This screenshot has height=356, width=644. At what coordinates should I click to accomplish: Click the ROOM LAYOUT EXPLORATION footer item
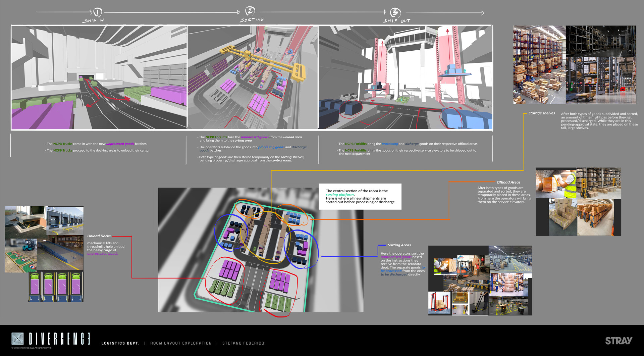pyautogui.click(x=181, y=343)
